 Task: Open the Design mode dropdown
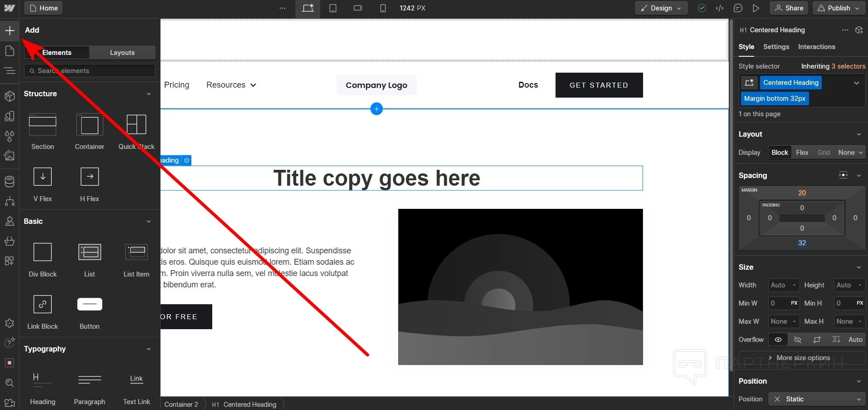[x=661, y=8]
